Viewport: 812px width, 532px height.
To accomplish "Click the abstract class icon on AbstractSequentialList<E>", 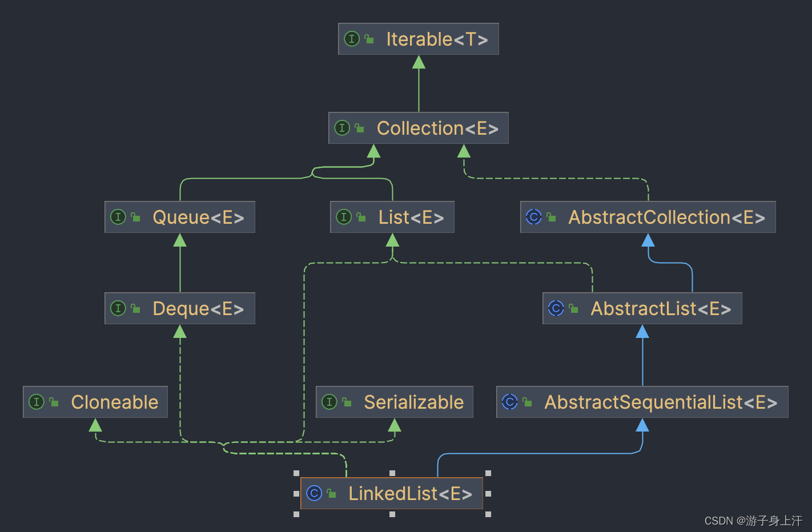I will [x=510, y=402].
